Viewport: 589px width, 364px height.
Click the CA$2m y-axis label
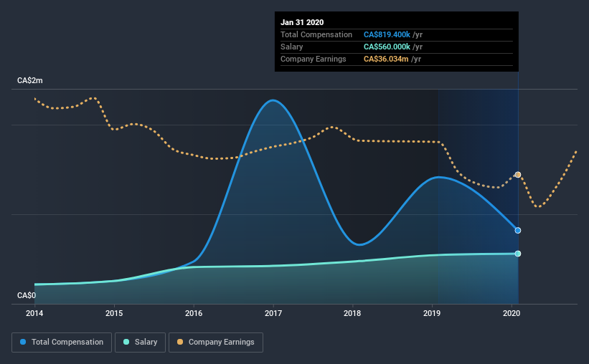[29, 81]
